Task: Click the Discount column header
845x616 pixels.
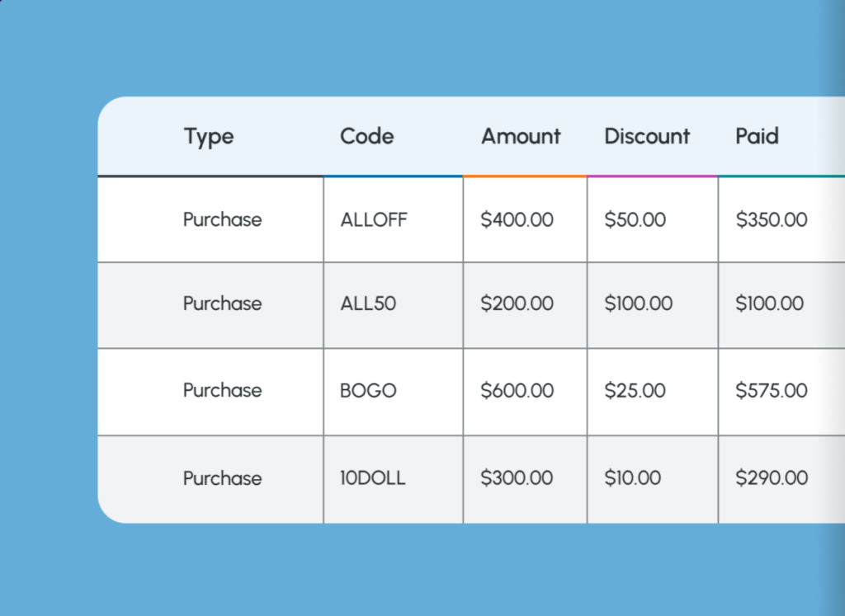Action: point(647,136)
